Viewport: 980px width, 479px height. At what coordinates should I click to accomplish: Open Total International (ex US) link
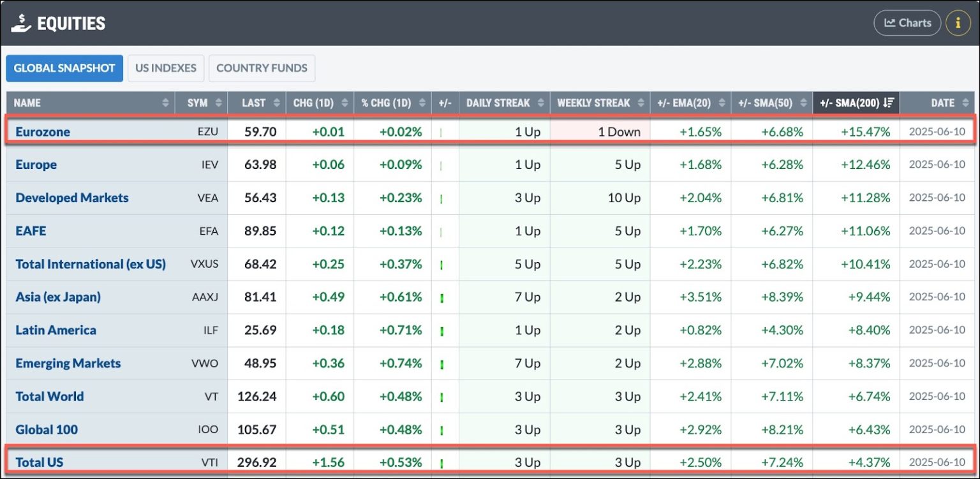click(x=91, y=264)
